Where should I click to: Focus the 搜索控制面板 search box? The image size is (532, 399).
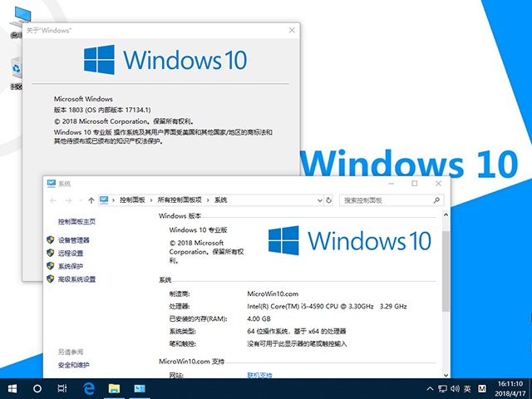[x=392, y=200]
